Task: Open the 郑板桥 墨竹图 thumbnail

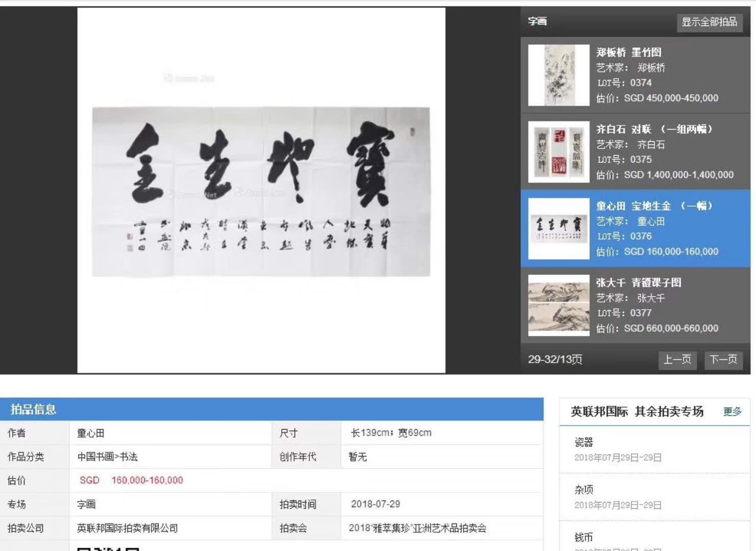Action: click(559, 75)
